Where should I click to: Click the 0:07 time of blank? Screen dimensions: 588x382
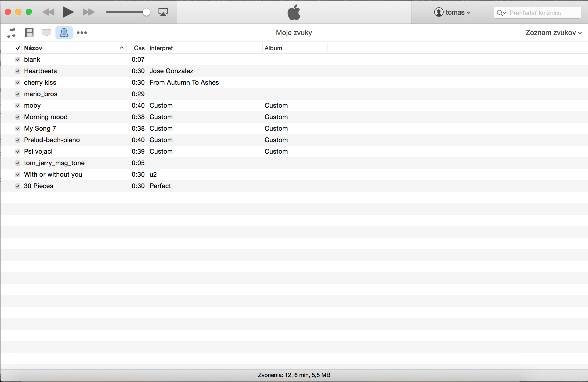(x=138, y=60)
